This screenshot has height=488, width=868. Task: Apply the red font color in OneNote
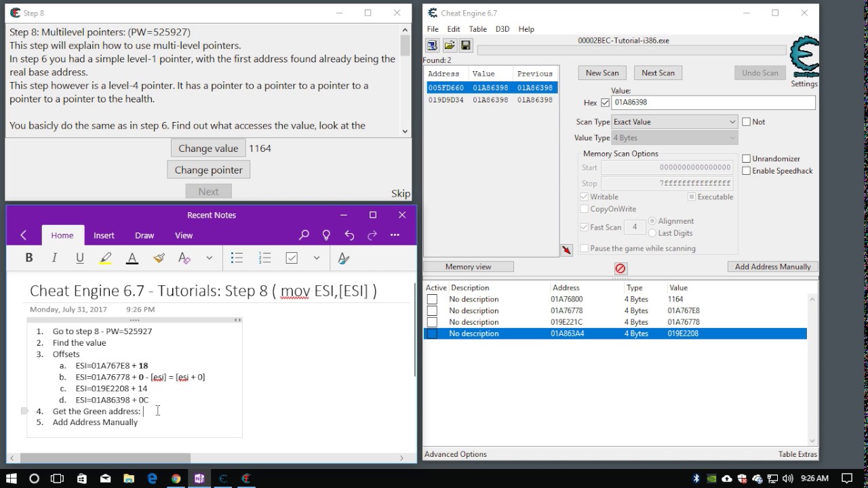pyautogui.click(x=132, y=258)
